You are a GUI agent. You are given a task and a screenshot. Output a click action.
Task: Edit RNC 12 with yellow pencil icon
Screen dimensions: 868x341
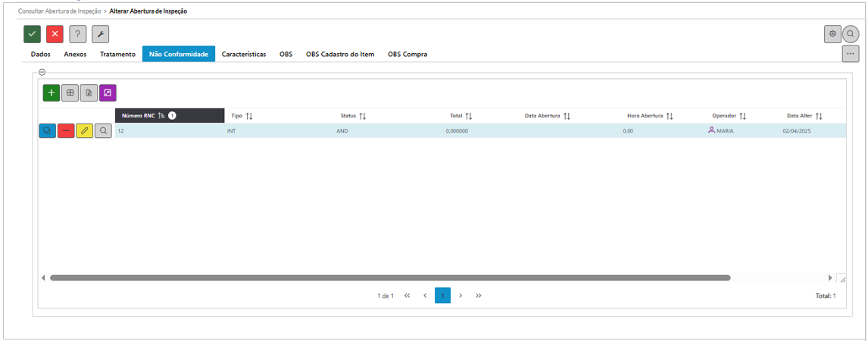[84, 130]
